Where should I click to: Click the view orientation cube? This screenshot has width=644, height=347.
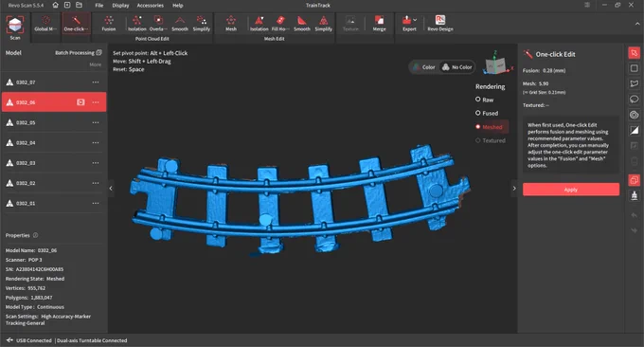point(495,64)
